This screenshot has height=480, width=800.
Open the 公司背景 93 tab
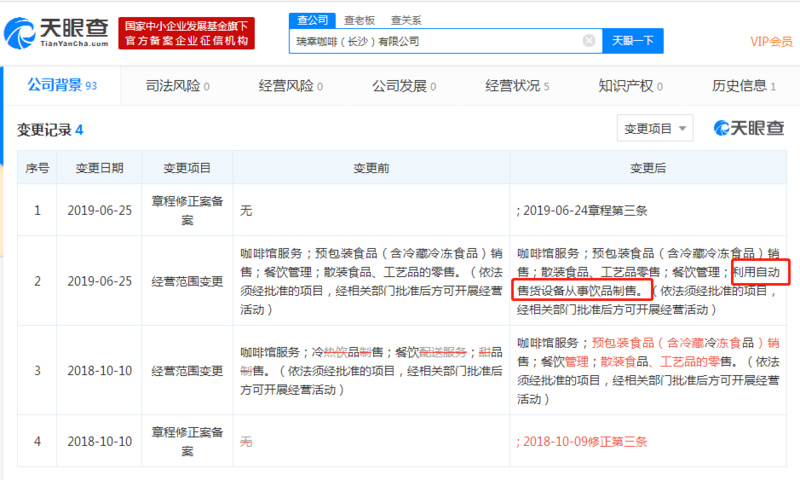(62, 85)
